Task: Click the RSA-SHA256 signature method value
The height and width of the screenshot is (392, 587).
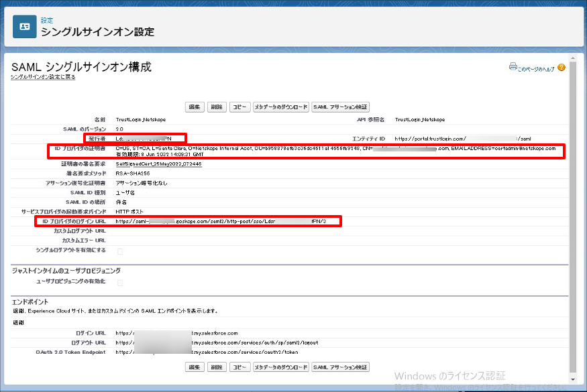Action: pyautogui.click(x=133, y=174)
